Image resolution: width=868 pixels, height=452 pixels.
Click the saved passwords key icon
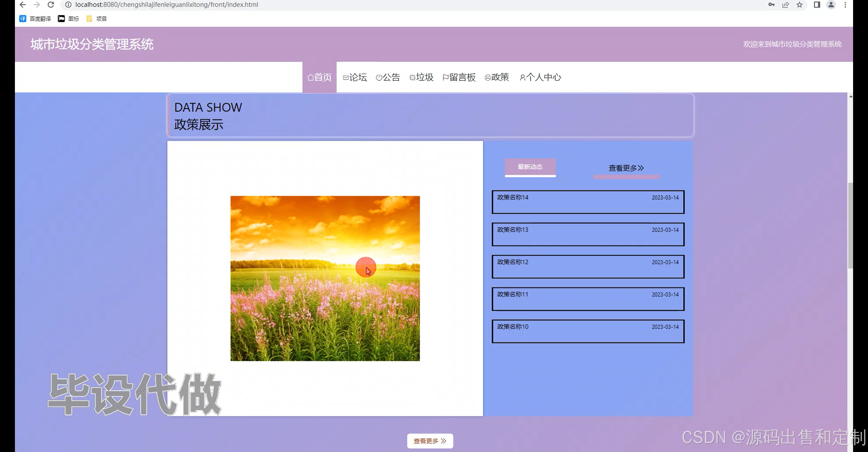pos(771,5)
